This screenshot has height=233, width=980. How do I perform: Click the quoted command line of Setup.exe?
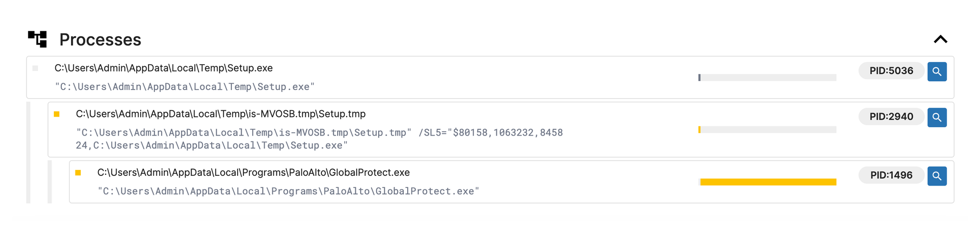[x=185, y=87]
